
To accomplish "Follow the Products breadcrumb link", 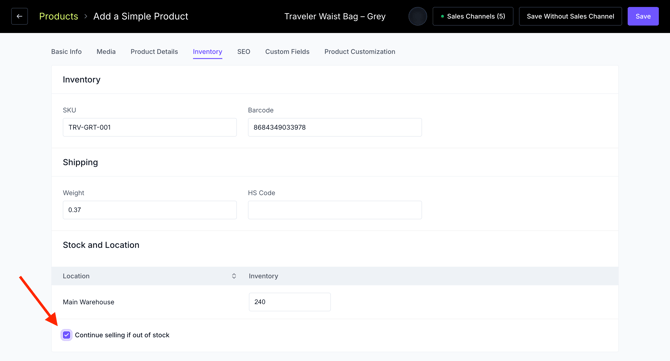I will coord(59,17).
